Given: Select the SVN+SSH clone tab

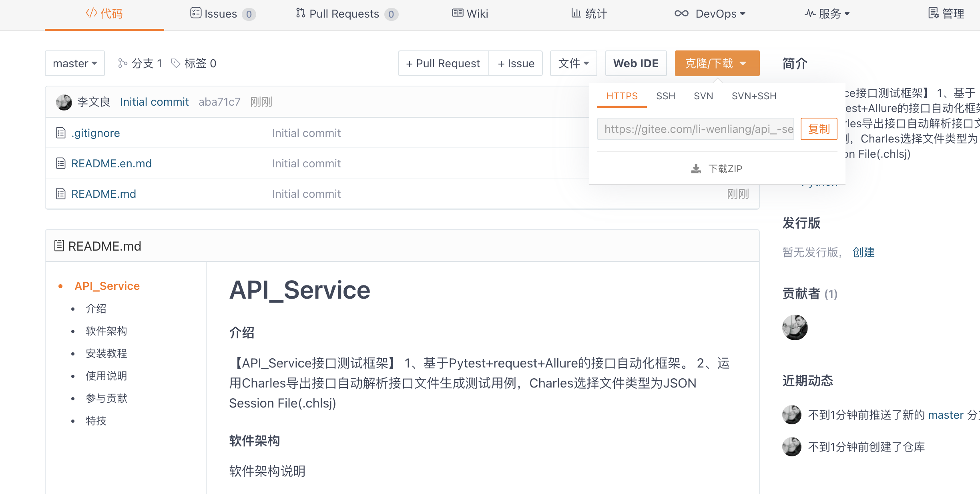Looking at the screenshot, I should [754, 96].
